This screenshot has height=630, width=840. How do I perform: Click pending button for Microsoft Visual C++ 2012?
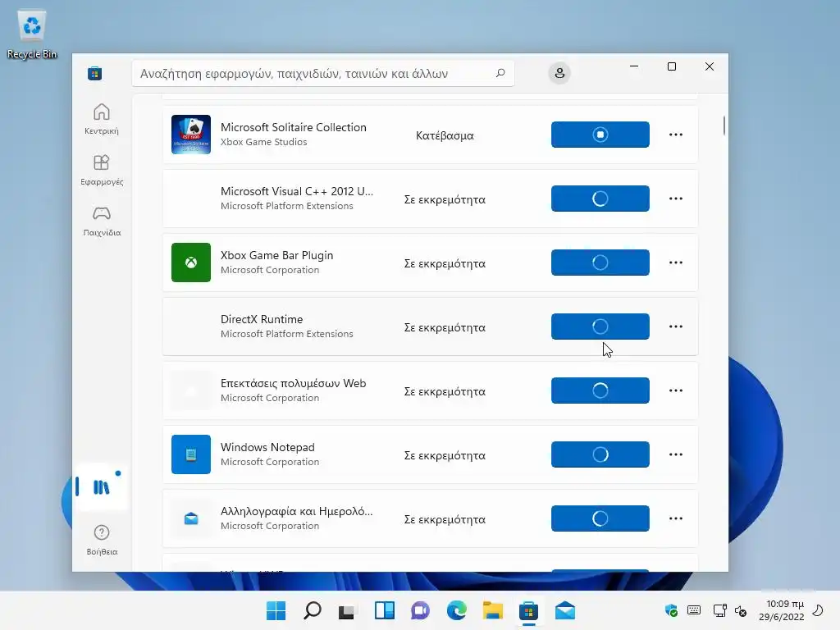point(600,199)
